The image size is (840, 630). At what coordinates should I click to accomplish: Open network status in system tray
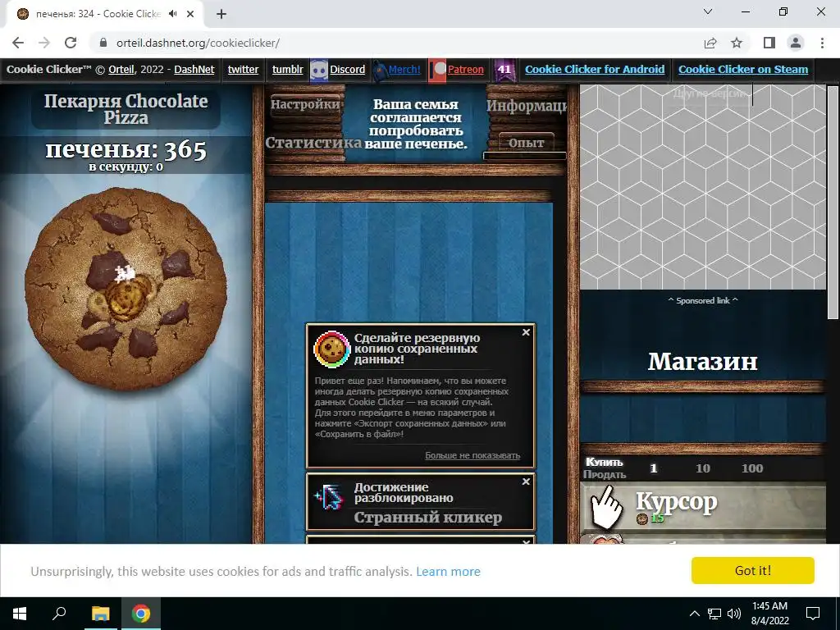tap(714, 614)
